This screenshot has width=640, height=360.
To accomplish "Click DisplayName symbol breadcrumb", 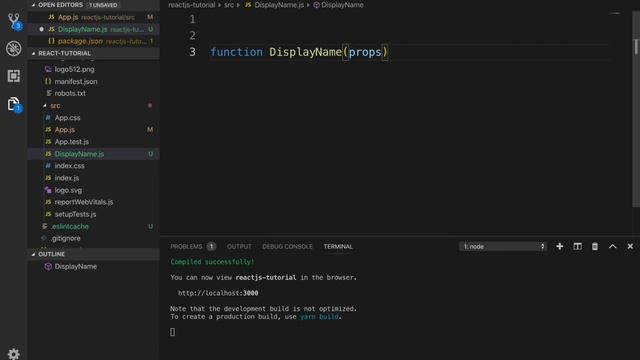I will click(x=338, y=5).
